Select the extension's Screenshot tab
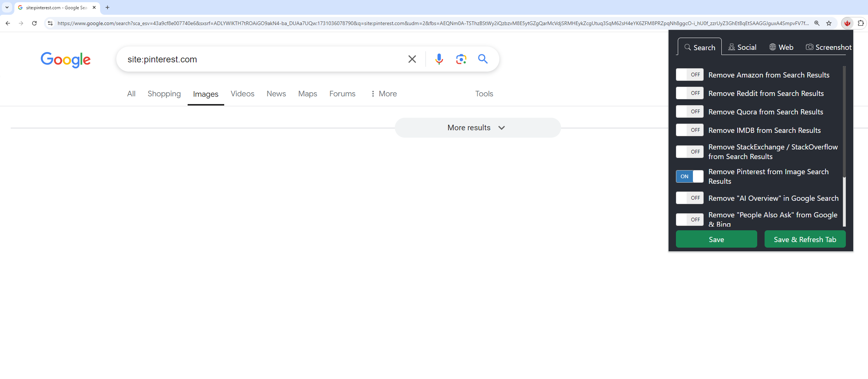This screenshot has width=868, height=379. [x=828, y=47]
